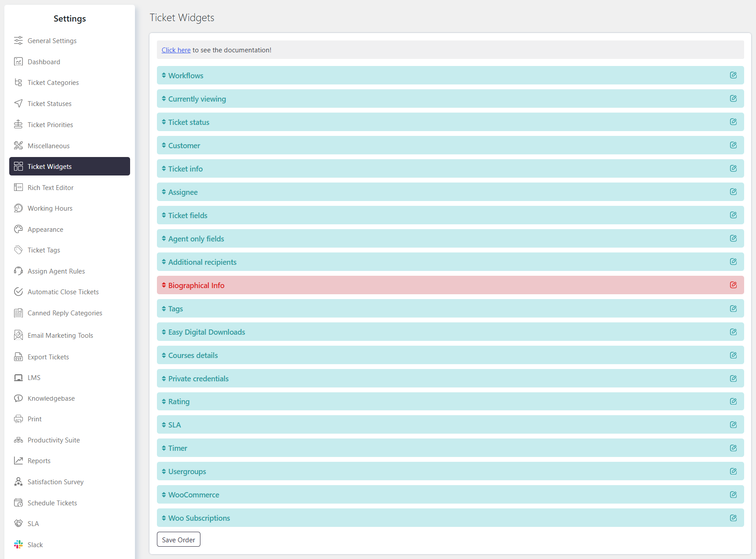Image resolution: width=756 pixels, height=559 pixels.
Task: Open edit for Easy Digital Downloads widget
Action: tap(733, 332)
